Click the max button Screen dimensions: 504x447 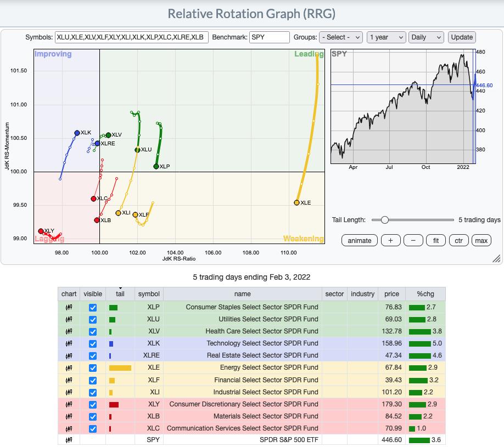pyautogui.click(x=481, y=241)
